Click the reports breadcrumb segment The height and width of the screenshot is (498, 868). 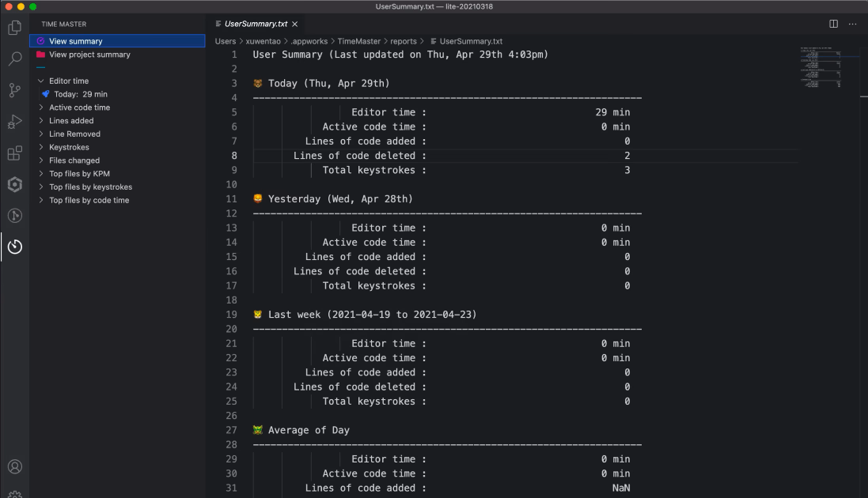pos(404,41)
